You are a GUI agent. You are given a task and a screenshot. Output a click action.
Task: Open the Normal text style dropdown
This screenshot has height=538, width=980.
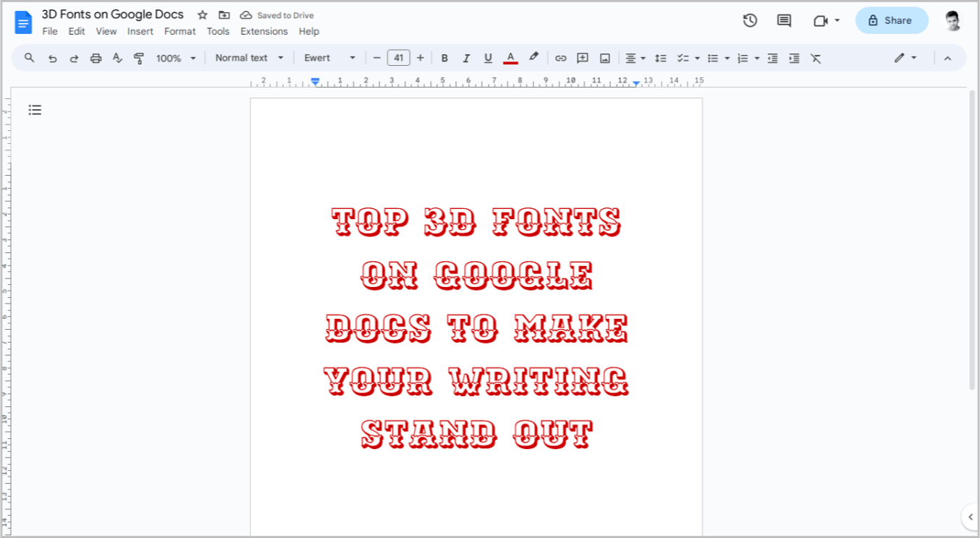250,58
